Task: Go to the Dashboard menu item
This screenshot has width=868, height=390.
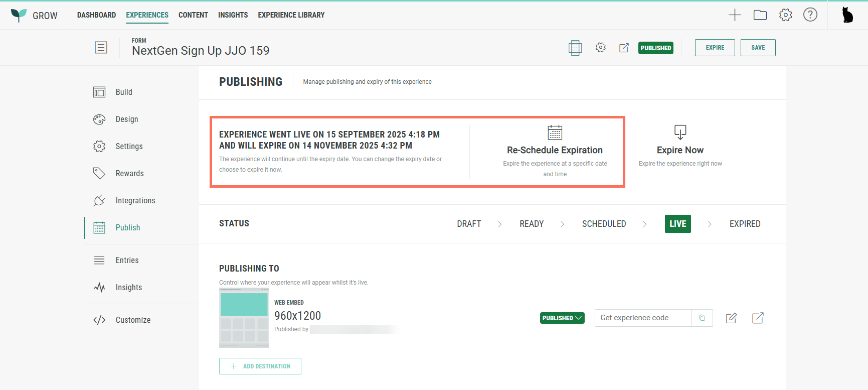Action: [96, 15]
